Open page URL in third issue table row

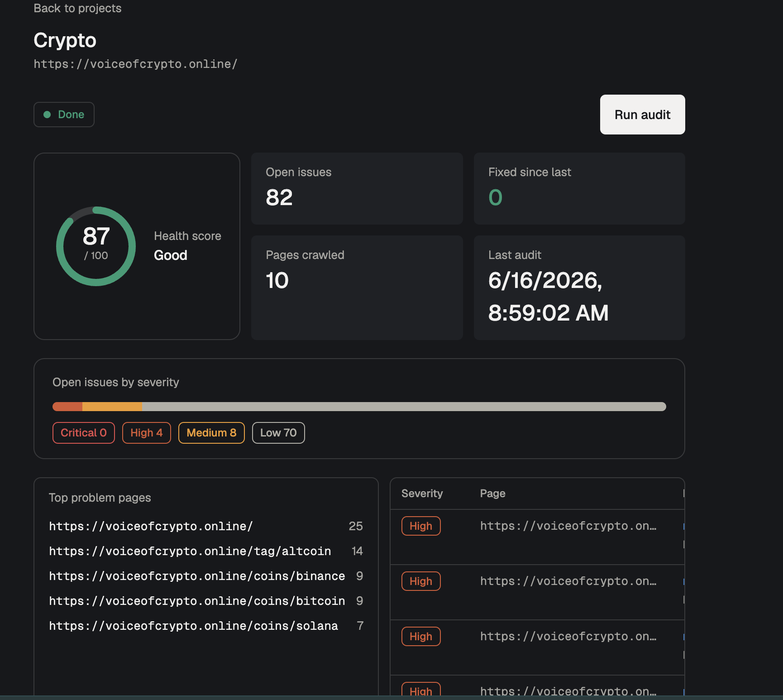[568, 637]
